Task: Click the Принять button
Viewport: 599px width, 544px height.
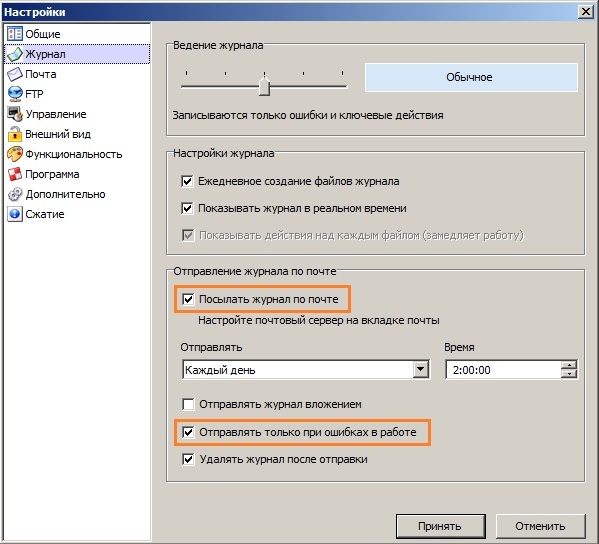Action: coord(440,526)
